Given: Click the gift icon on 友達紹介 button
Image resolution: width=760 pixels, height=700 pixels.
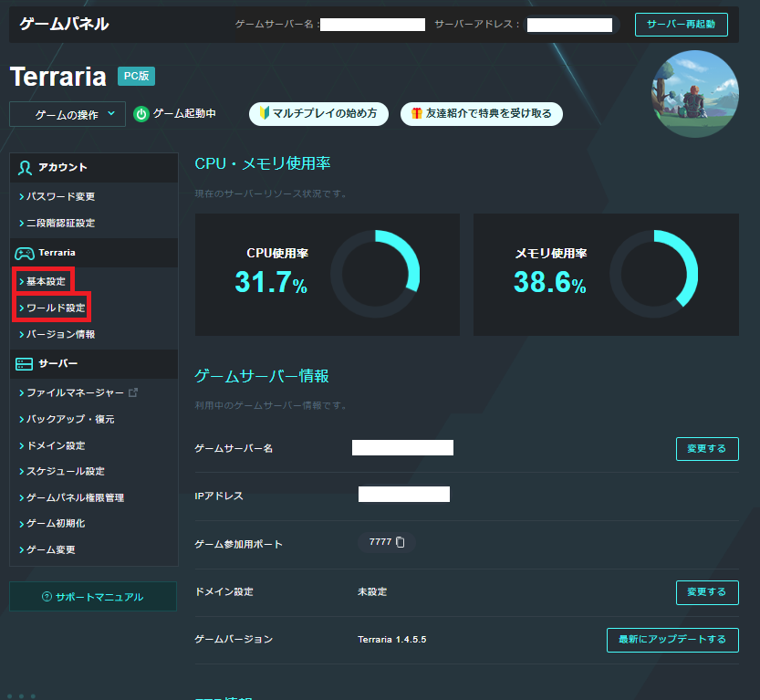Looking at the screenshot, I should (416, 114).
